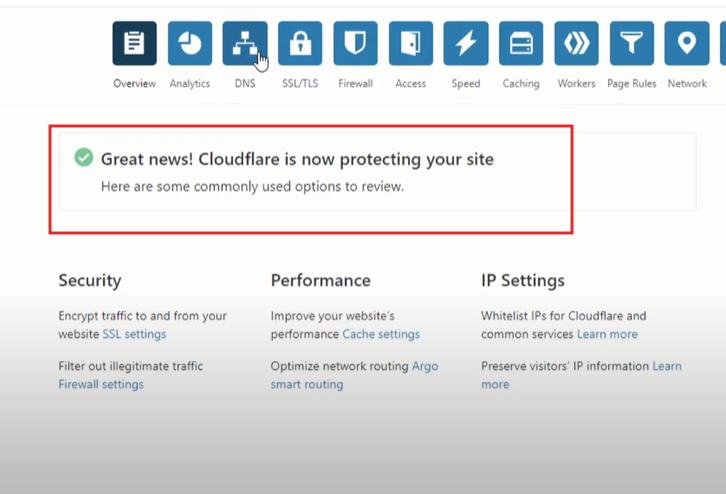726x494 pixels.
Task: Switch to the Page Rules tab label
Action: (x=631, y=84)
